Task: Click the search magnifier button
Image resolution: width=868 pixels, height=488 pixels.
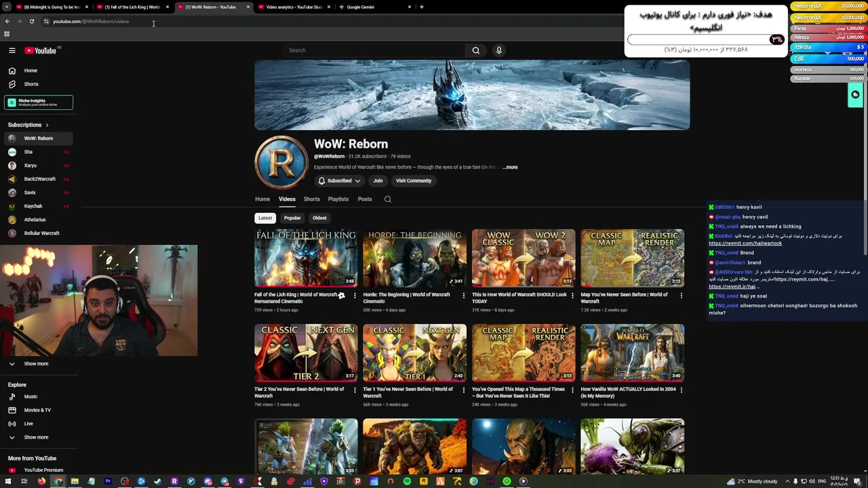Action: [x=476, y=50]
